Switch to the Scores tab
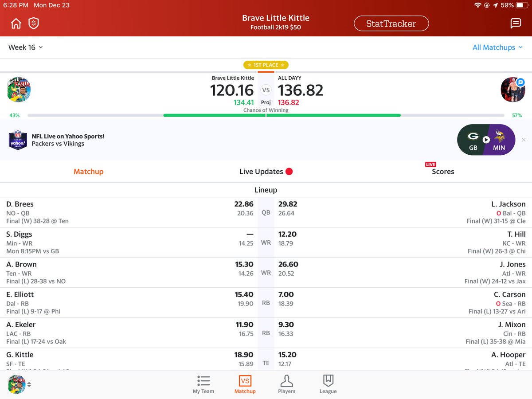The width and height of the screenshot is (532, 399). (x=443, y=172)
